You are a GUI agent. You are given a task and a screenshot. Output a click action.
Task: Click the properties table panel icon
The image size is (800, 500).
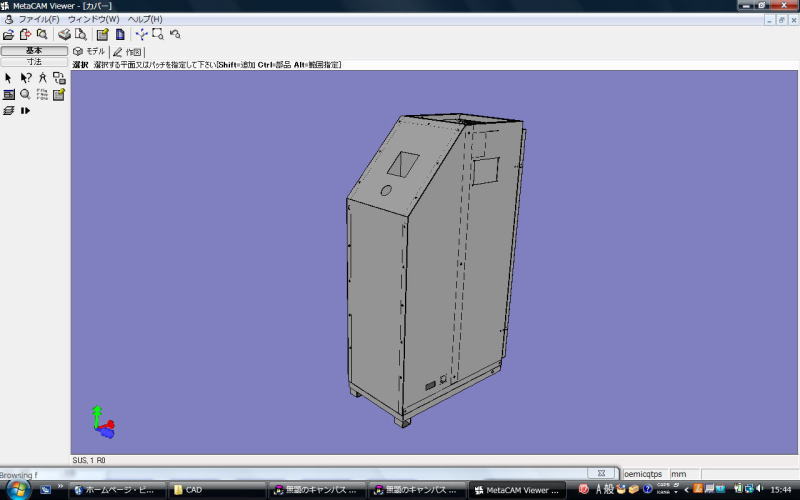pos(9,94)
